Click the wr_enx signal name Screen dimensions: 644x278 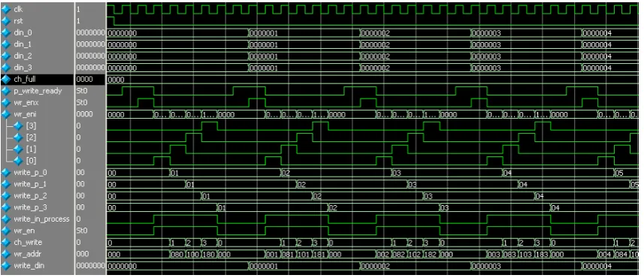(x=26, y=102)
